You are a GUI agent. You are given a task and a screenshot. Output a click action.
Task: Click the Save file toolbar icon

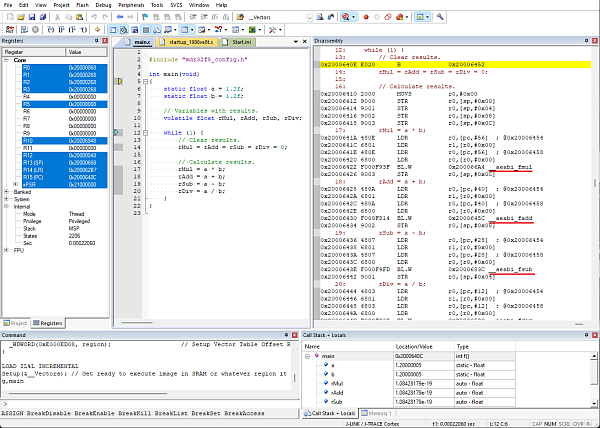(33, 17)
